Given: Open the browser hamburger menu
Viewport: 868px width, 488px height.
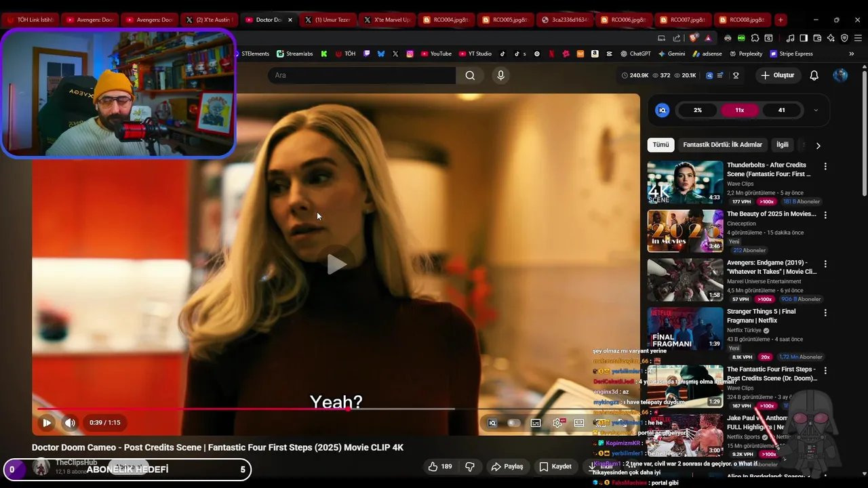Looking at the screenshot, I should 858,38.
